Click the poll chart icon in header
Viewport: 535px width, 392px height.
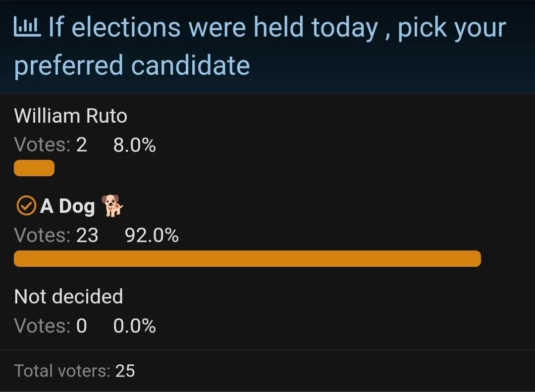27,27
